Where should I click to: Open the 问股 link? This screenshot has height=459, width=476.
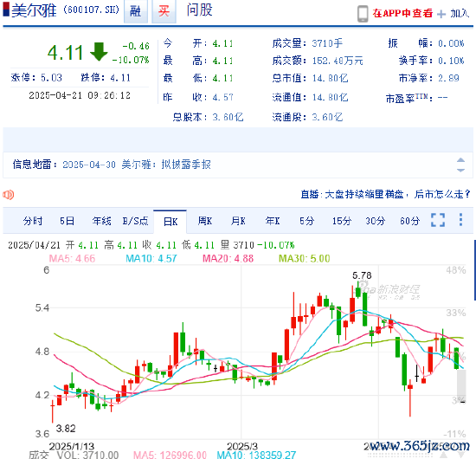tap(199, 10)
